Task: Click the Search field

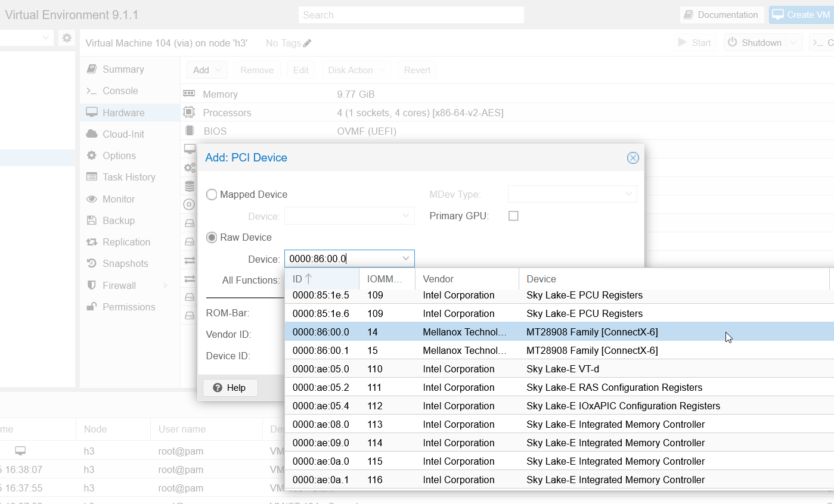Action: click(411, 15)
